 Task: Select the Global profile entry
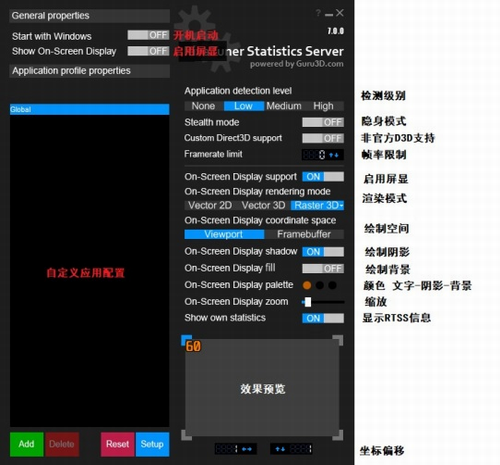pyautogui.click(x=89, y=109)
